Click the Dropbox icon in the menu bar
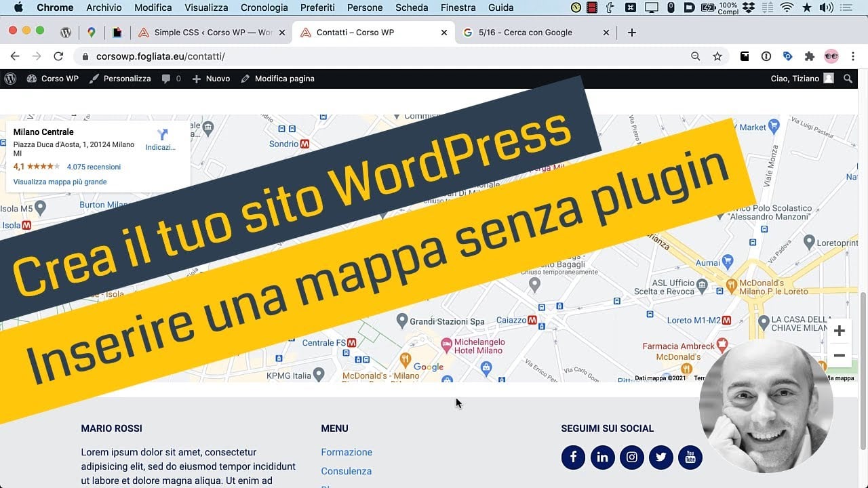The width and height of the screenshot is (868, 488). [x=749, y=7]
